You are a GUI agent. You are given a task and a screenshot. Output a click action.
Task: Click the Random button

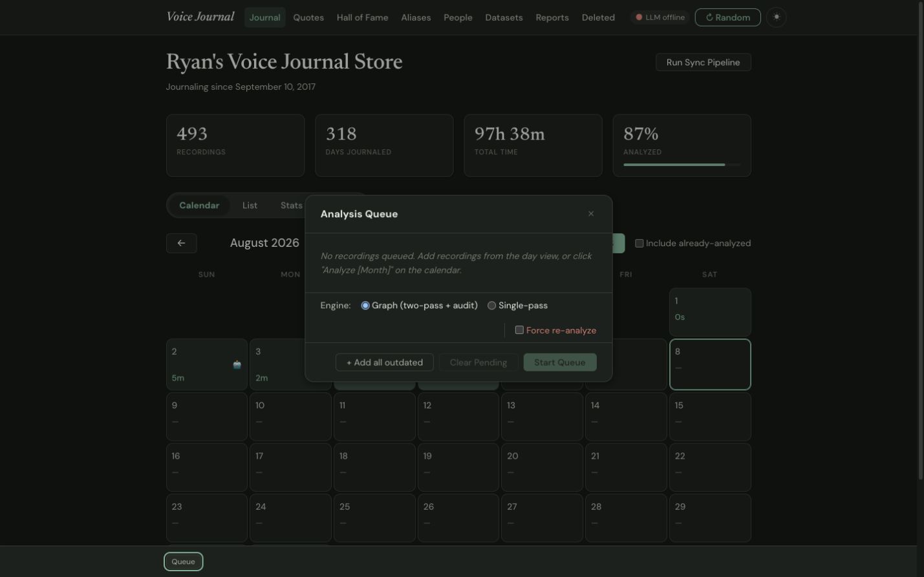click(x=727, y=17)
